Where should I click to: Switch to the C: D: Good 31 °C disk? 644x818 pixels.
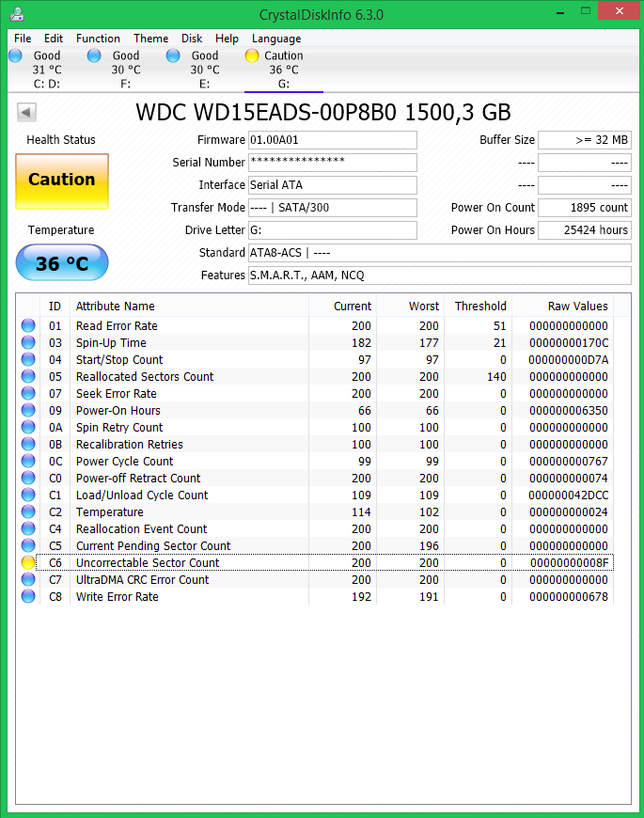(x=47, y=70)
